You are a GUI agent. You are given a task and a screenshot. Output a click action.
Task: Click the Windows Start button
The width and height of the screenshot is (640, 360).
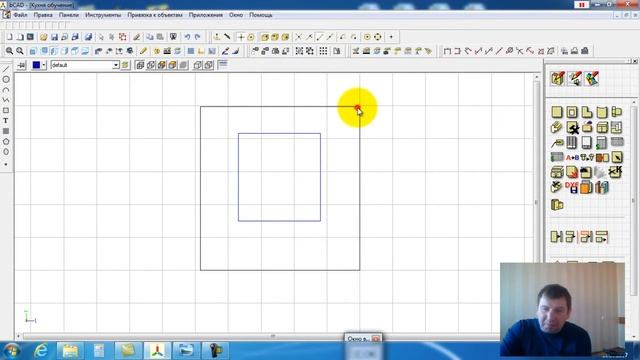11,351
